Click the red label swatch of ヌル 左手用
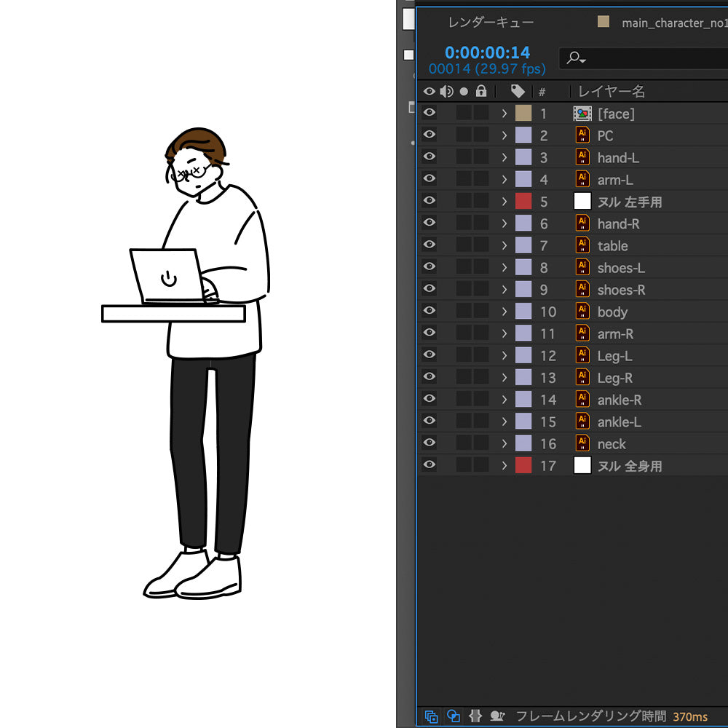This screenshot has height=728, width=728. point(523,202)
